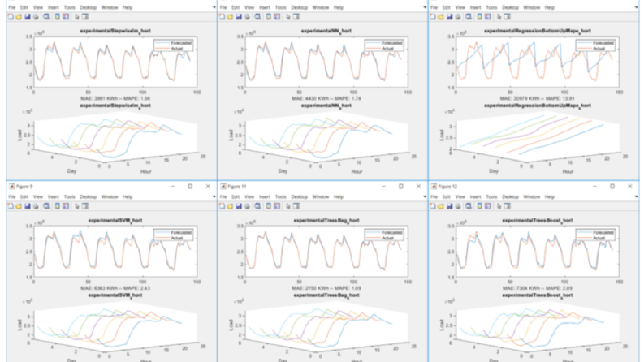
Task: Print Figure 12 from its toolbar
Action: point(458,206)
